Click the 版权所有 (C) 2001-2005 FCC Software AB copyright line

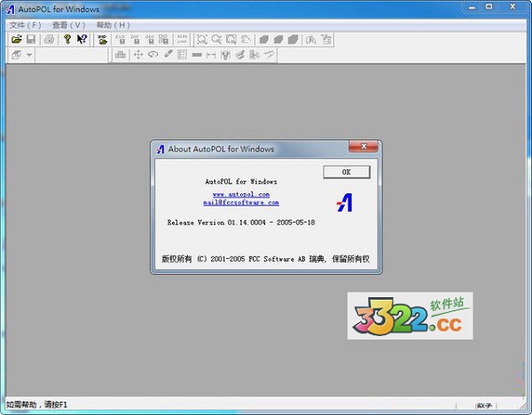265,259
